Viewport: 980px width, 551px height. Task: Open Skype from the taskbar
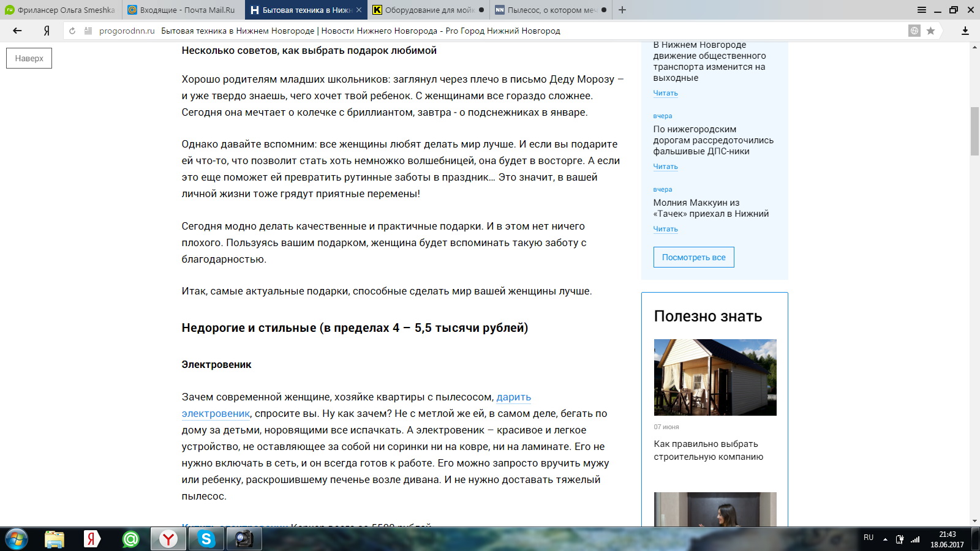pyautogui.click(x=206, y=539)
